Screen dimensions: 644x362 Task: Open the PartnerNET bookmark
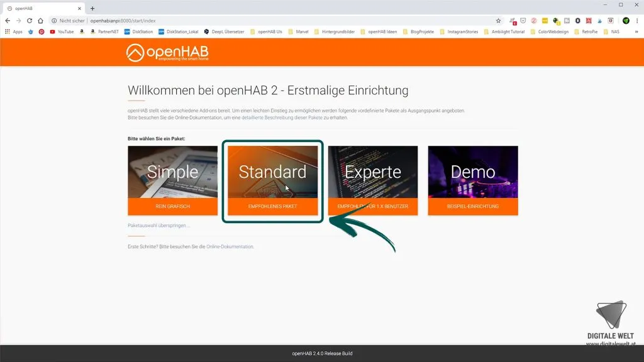tap(104, 31)
